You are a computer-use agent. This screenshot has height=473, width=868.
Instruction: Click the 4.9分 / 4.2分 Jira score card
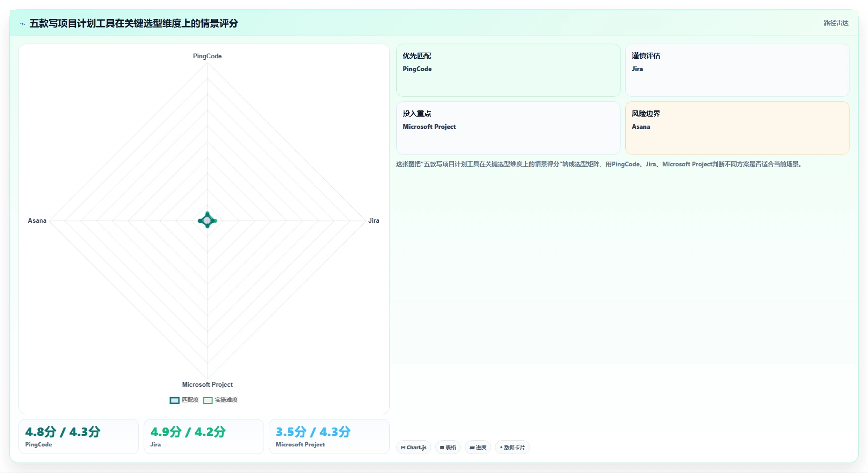[204, 437]
